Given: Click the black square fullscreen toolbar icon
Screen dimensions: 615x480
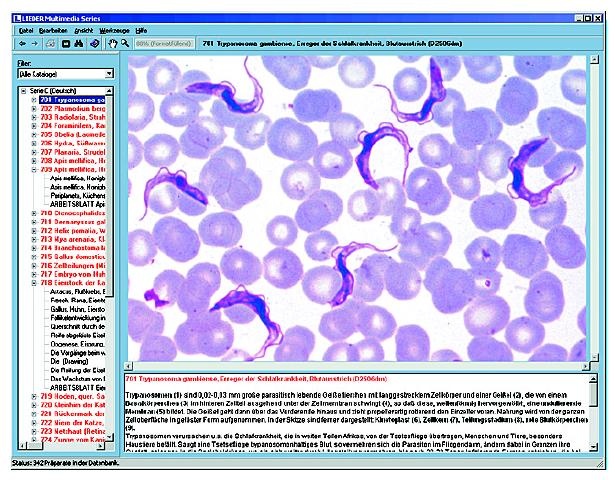Looking at the screenshot, I should pos(66,45).
